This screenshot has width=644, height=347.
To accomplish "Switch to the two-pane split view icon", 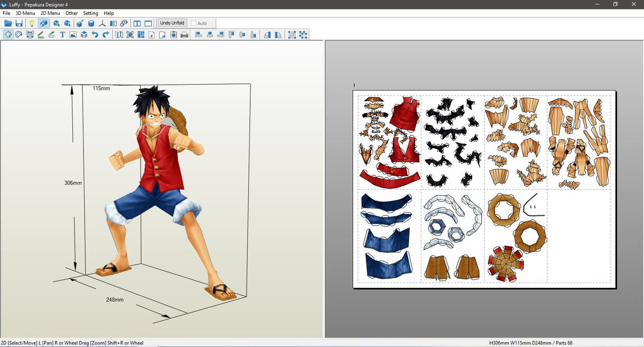I will click(x=137, y=23).
